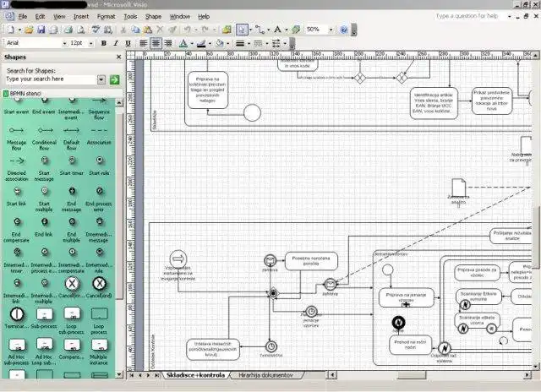Click the Open file folder icon
The width and height of the screenshot is (541, 392).
[29, 30]
